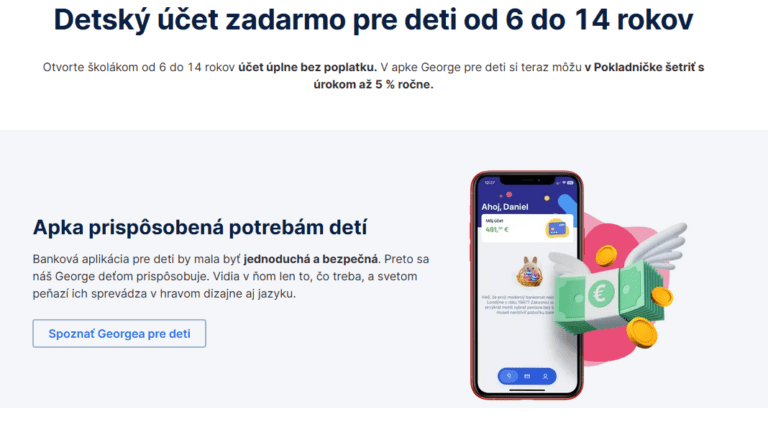768x424 pixels.
Task: Click the phone's status bar battery icon
Action: coord(570,183)
